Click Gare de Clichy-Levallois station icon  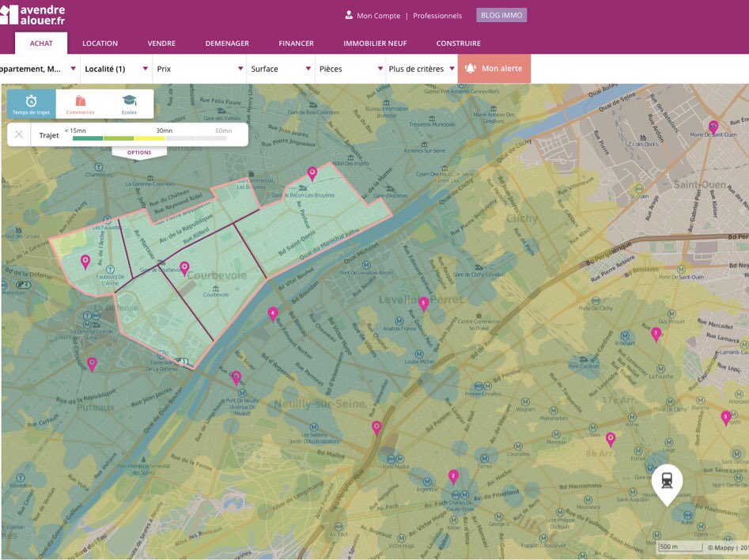(x=479, y=267)
